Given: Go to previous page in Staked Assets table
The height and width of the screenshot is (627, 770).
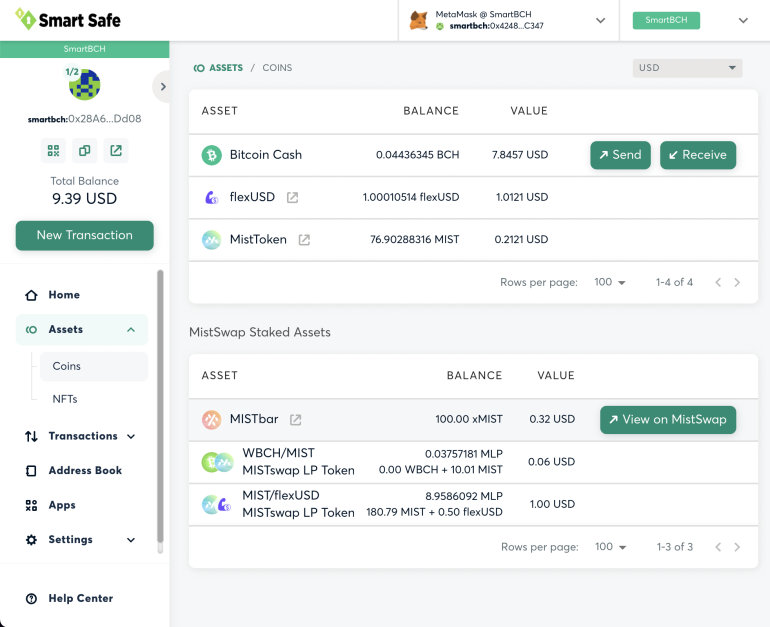Looking at the screenshot, I should point(718,547).
